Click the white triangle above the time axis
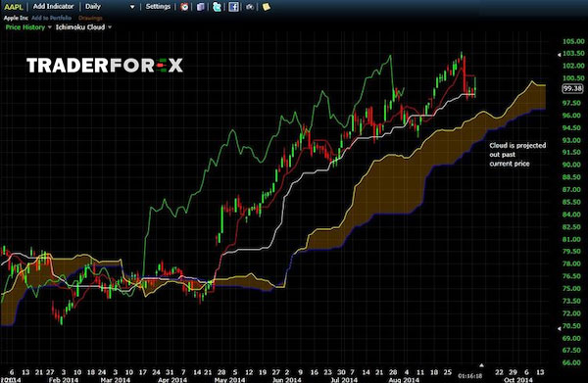 pyautogui.click(x=481, y=365)
